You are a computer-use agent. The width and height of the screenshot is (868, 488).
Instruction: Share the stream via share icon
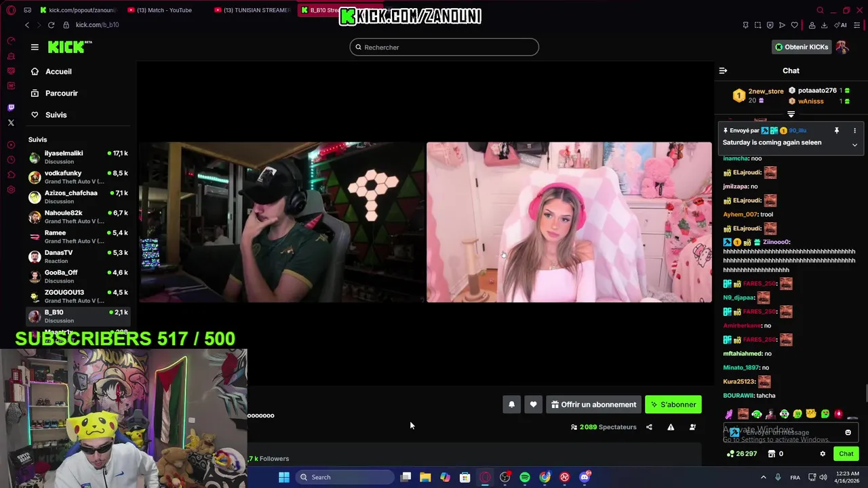pos(649,427)
